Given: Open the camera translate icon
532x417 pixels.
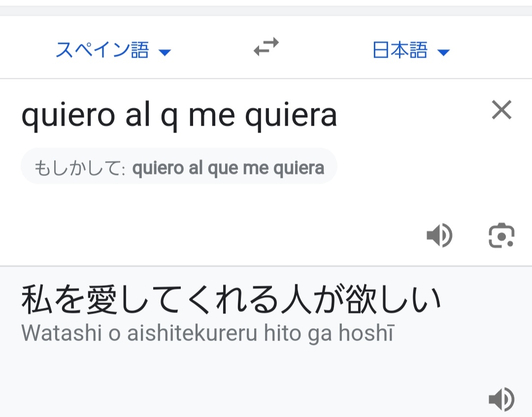Looking at the screenshot, I should click(501, 235).
